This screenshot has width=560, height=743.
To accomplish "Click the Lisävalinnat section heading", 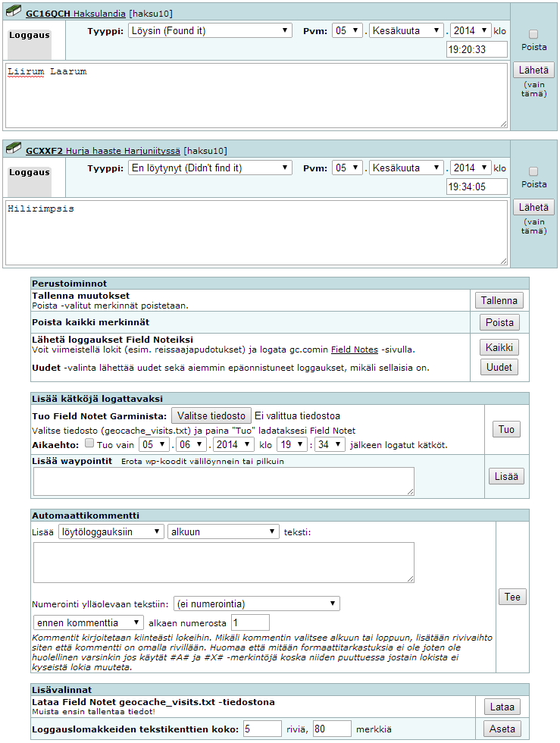I will [x=61, y=690].
